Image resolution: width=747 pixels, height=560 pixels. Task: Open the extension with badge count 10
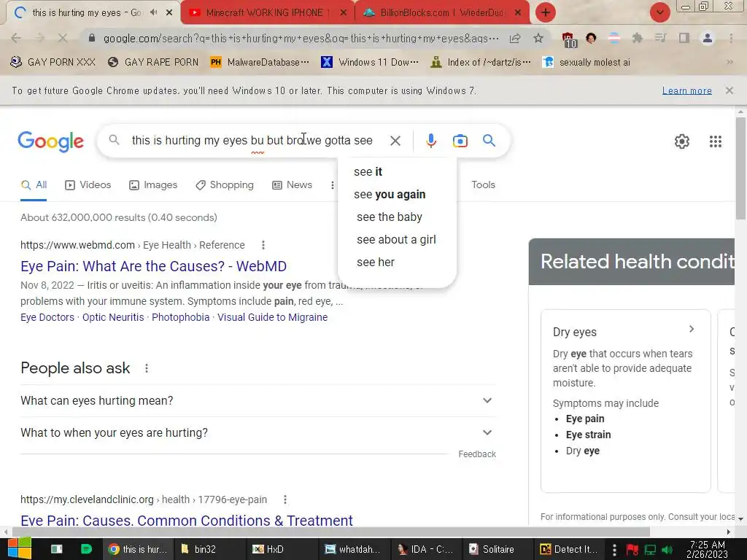point(568,39)
